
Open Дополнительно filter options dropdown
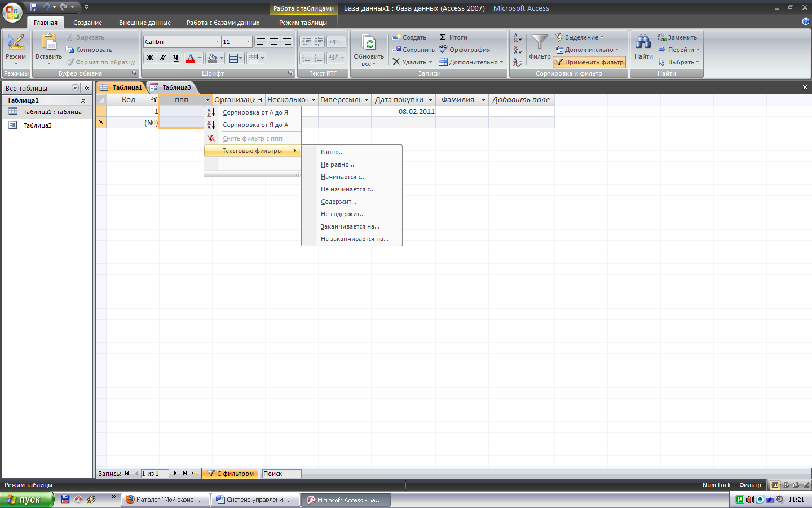point(587,50)
